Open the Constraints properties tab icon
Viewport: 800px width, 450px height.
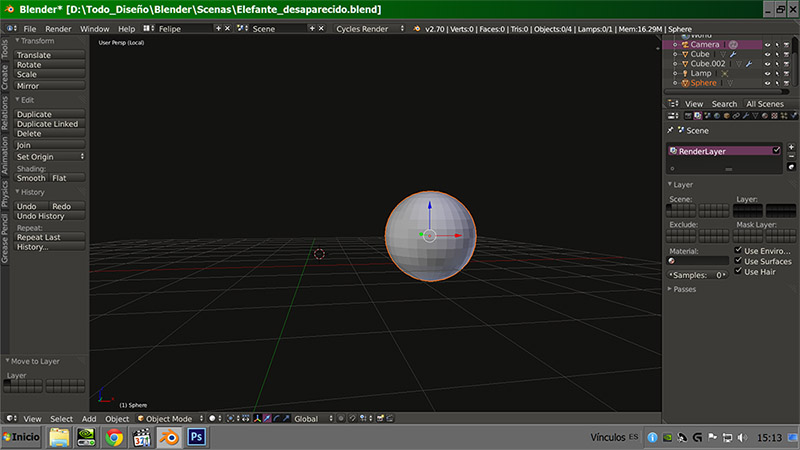tap(736, 116)
